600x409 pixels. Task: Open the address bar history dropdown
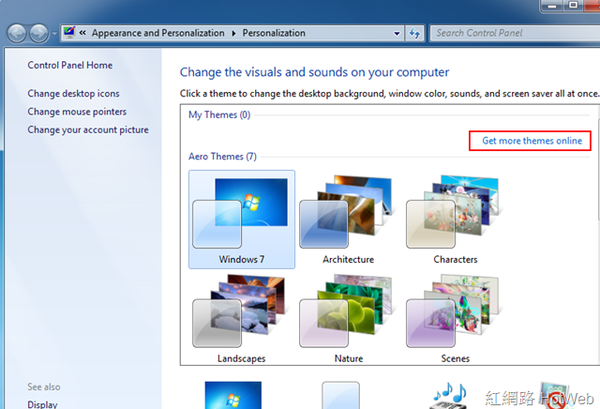coord(397,33)
